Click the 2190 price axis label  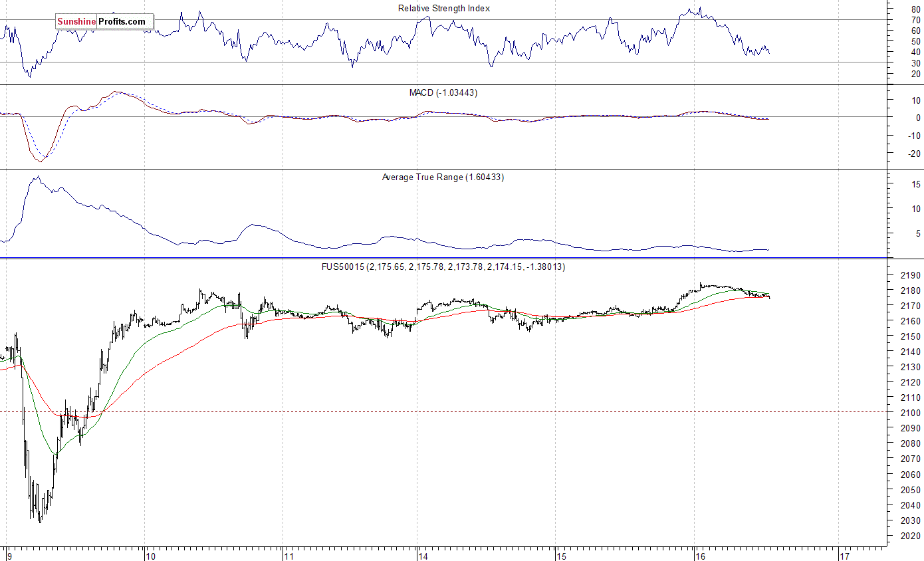click(911, 275)
